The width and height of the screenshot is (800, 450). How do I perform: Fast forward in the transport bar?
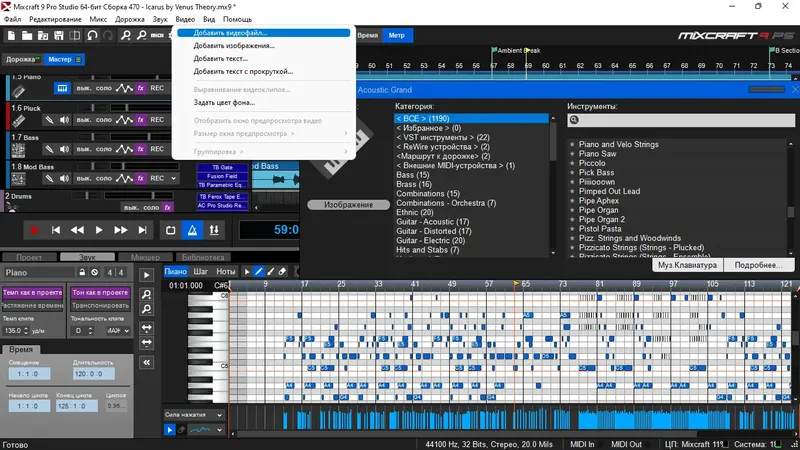coord(120,230)
